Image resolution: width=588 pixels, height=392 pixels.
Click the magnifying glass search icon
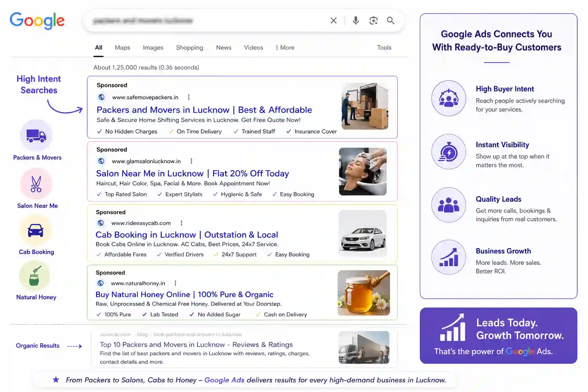(390, 20)
